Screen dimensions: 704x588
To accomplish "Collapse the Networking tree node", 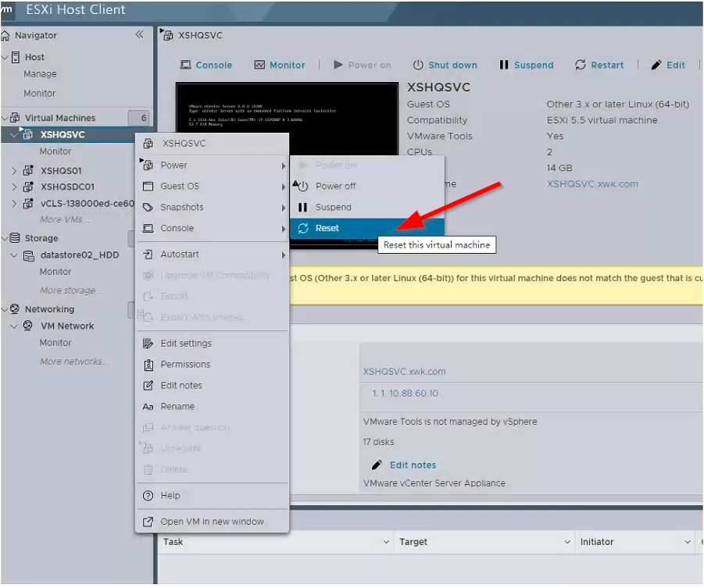I will 5,309.
